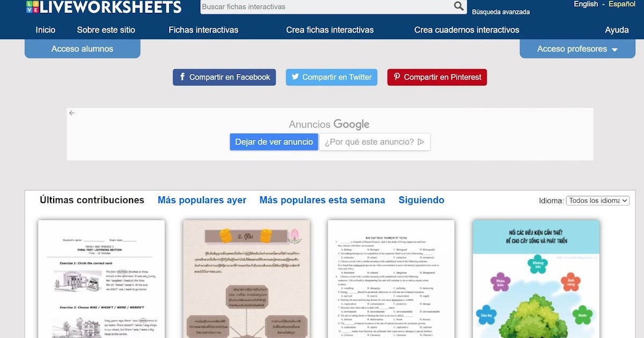Image resolution: width=644 pixels, height=338 pixels.
Task: Open the Family and Friends listening test worksheet
Action: [101, 279]
